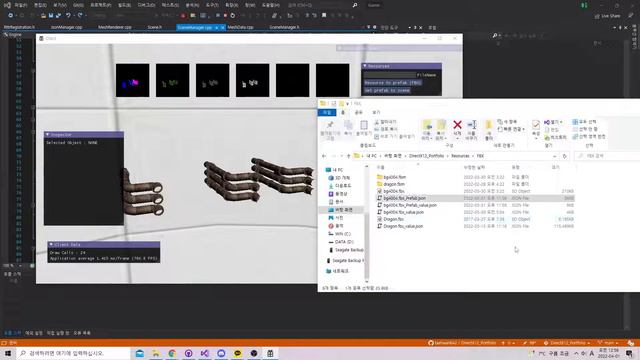Open the blue File tab in Explorer ribbon
The width and height of the screenshot is (640, 360).
click(327, 112)
